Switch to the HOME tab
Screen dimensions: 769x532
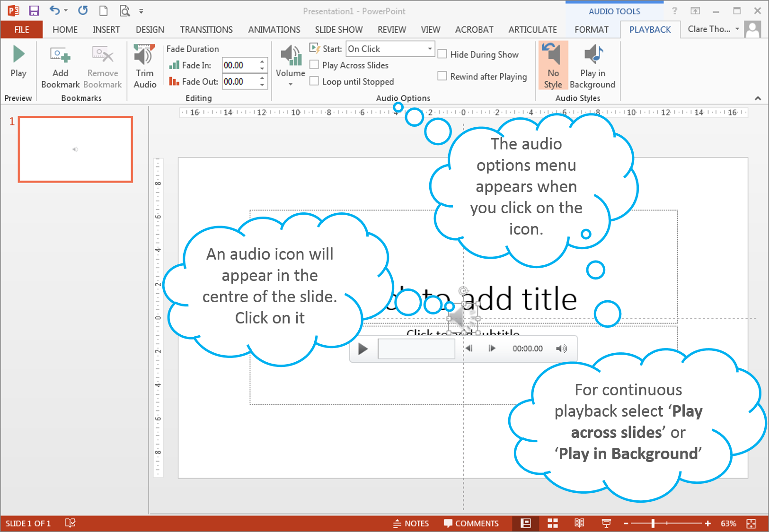65,29
